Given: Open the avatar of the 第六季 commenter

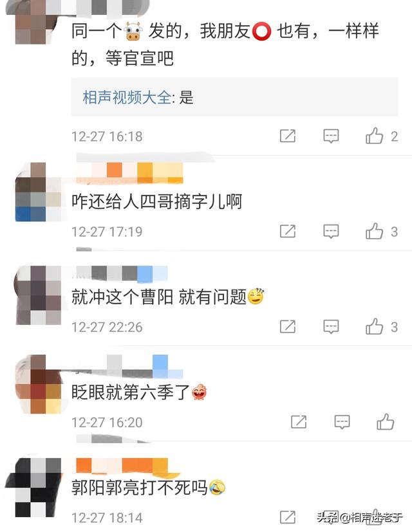Looking at the screenshot, I should tap(38, 384).
